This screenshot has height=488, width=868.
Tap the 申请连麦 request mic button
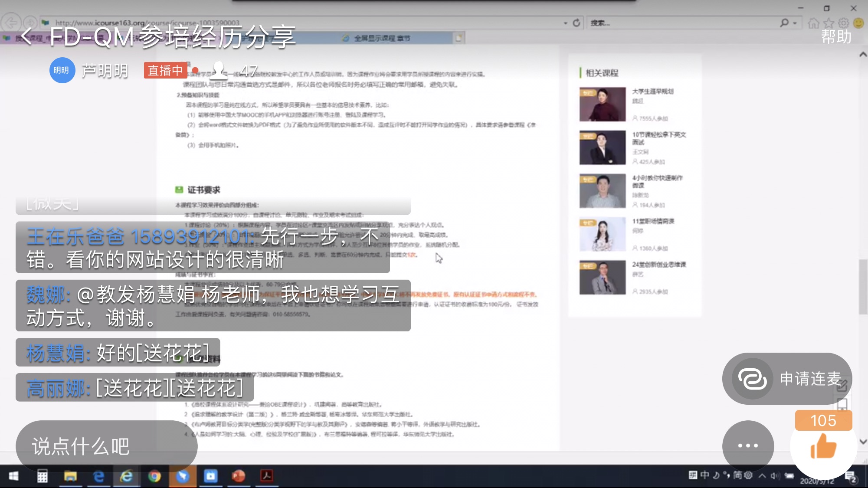787,379
